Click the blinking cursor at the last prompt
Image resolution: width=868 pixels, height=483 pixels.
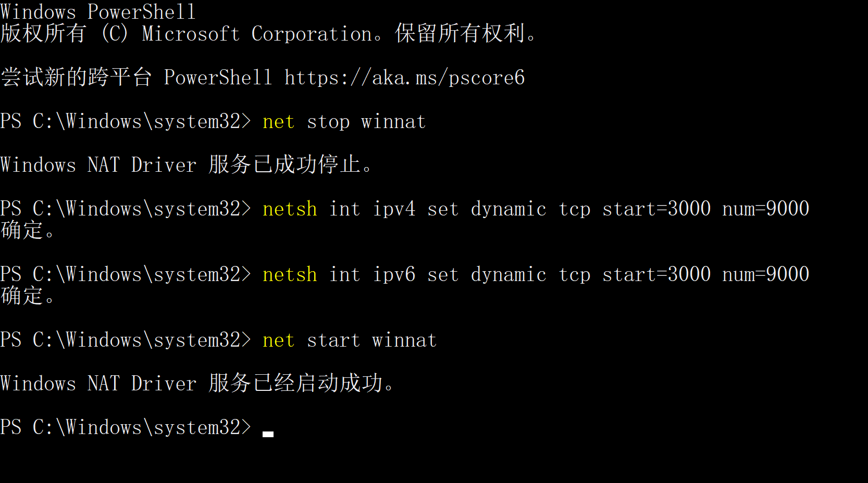click(268, 434)
